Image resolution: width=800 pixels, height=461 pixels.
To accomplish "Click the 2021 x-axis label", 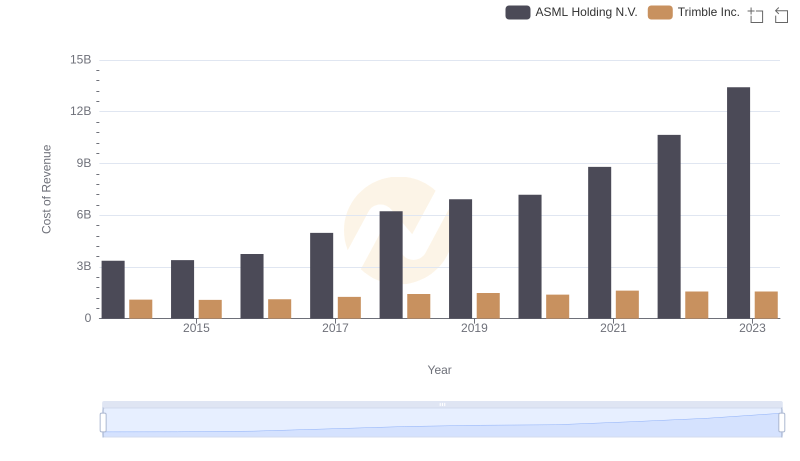I will (613, 328).
